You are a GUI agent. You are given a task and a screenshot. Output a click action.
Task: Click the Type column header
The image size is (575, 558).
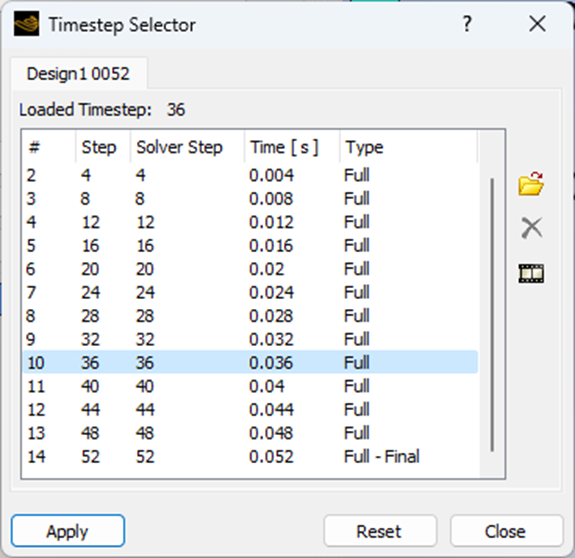coord(408,147)
